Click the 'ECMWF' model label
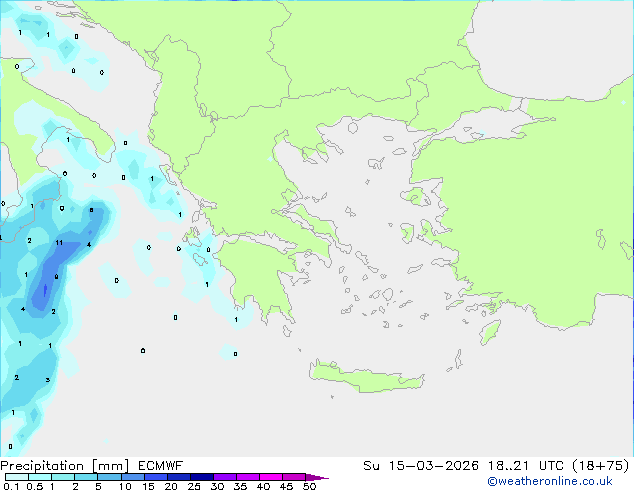This screenshot has height=490, width=634. point(161,466)
